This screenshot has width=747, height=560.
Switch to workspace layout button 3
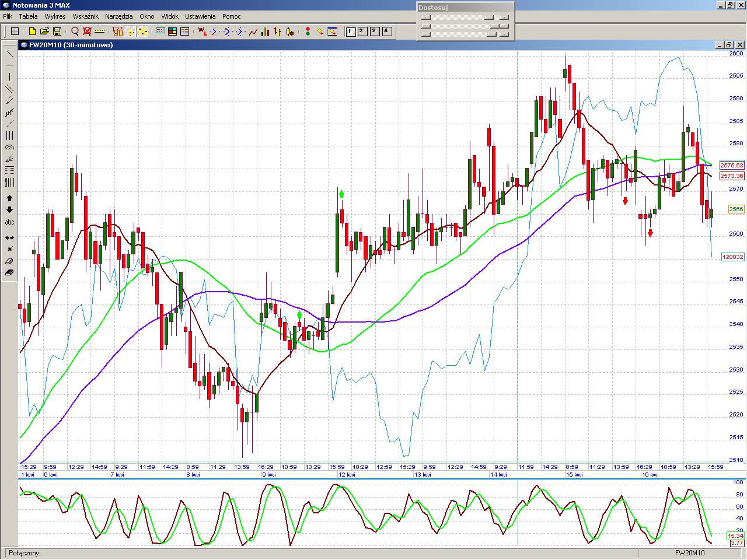[375, 32]
